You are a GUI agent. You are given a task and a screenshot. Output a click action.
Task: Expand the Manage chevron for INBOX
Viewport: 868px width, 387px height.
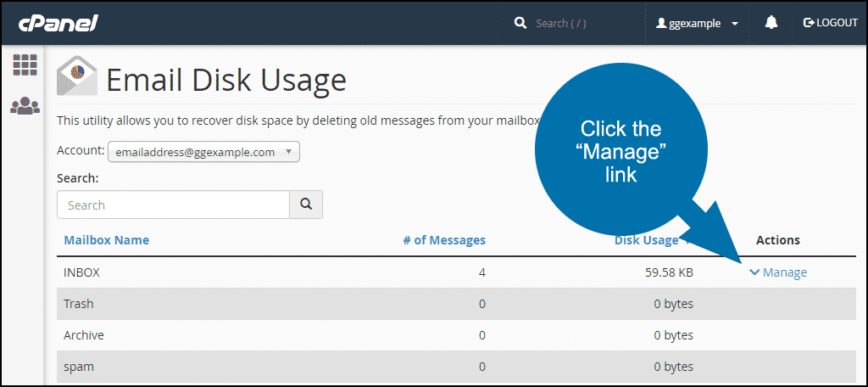(x=754, y=272)
